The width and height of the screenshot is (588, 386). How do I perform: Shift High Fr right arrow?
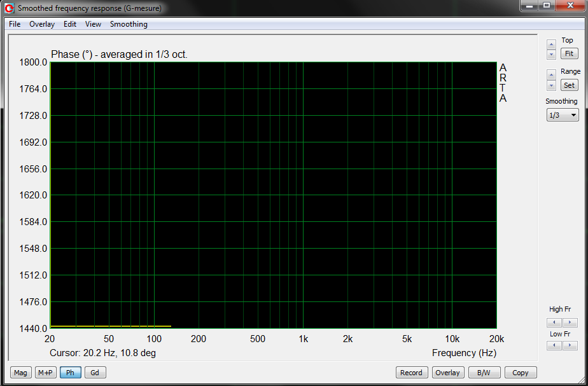point(570,322)
